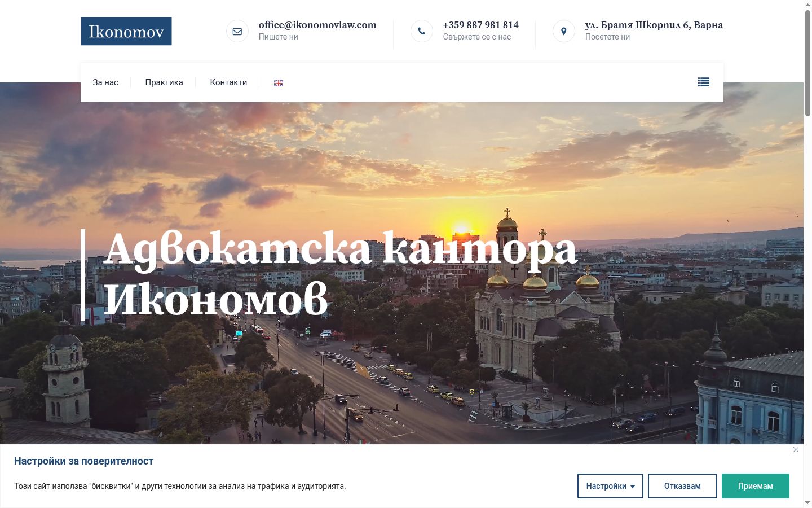Viewport: 812px width, 508px height.
Task: Click the envelope email icon
Action: pos(237,31)
